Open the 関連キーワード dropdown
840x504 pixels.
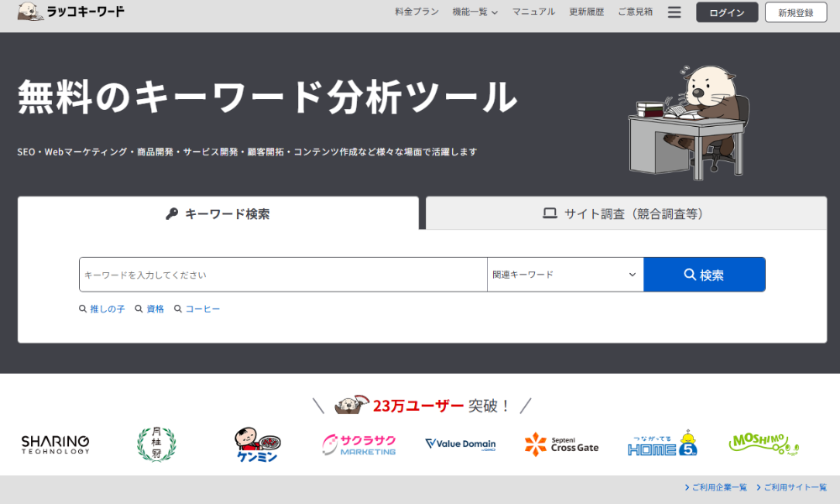tap(565, 274)
